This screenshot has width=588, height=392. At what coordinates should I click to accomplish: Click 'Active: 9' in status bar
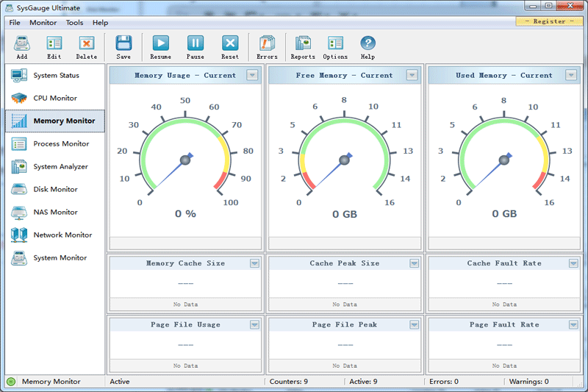click(x=363, y=382)
